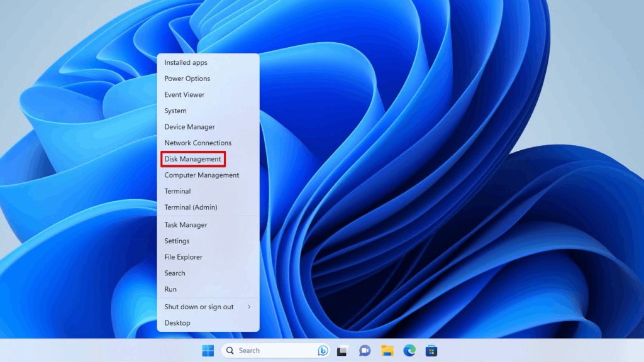Open Computer Management

click(x=201, y=175)
